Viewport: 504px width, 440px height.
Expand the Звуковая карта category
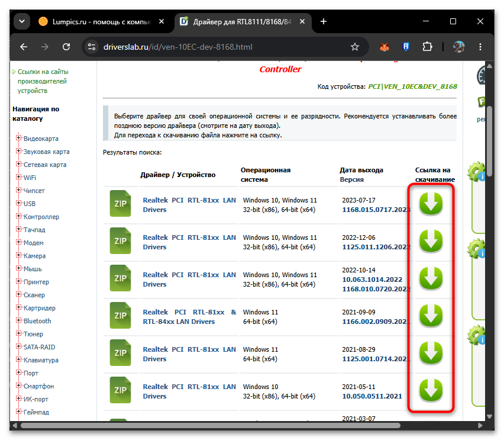click(x=19, y=151)
